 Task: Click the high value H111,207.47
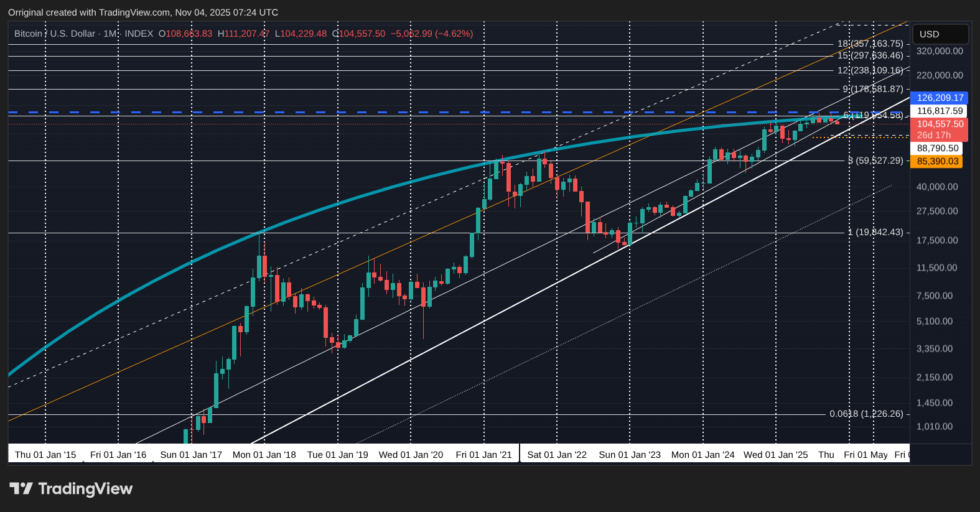tap(243, 34)
